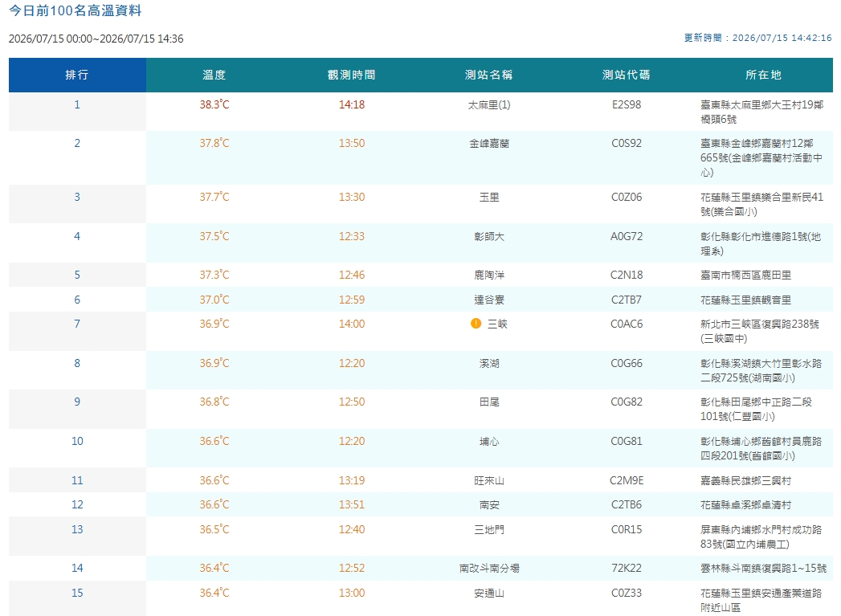Click observation time 14:00

pyautogui.click(x=352, y=324)
